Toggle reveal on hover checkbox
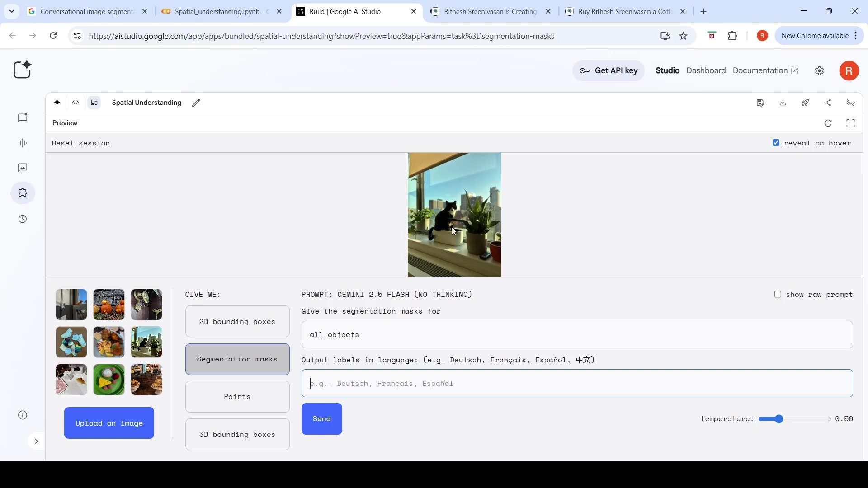 (x=776, y=143)
